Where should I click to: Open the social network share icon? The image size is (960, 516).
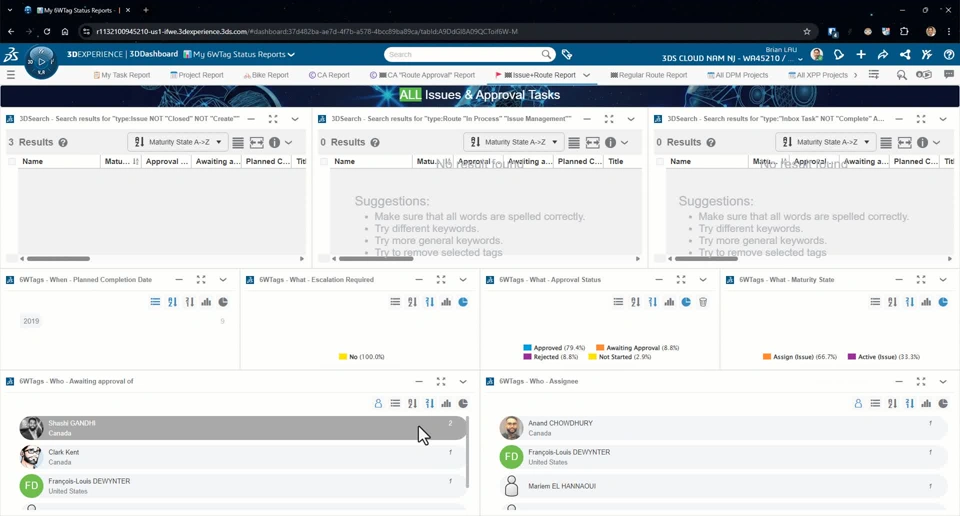[x=905, y=54]
